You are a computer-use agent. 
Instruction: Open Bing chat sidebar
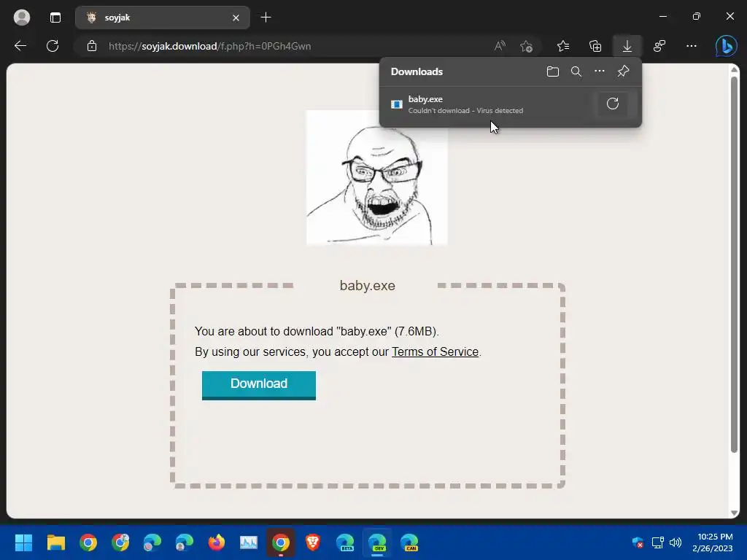point(726,46)
